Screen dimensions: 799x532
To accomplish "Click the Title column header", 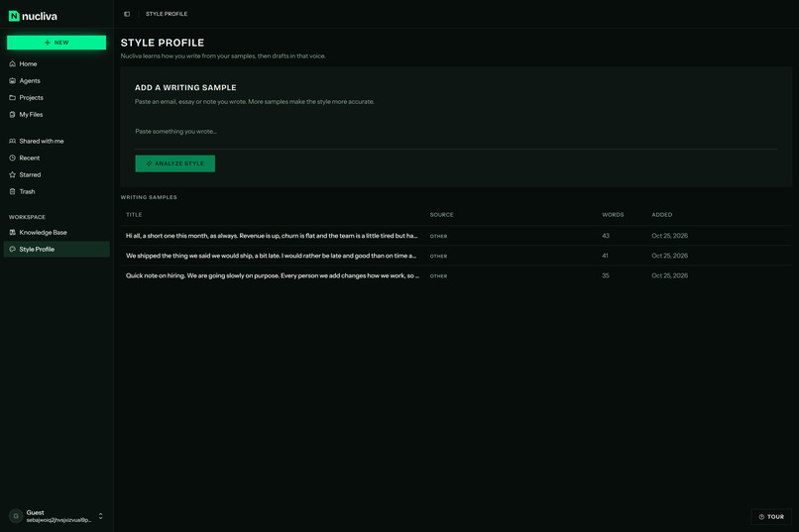I will (134, 215).
